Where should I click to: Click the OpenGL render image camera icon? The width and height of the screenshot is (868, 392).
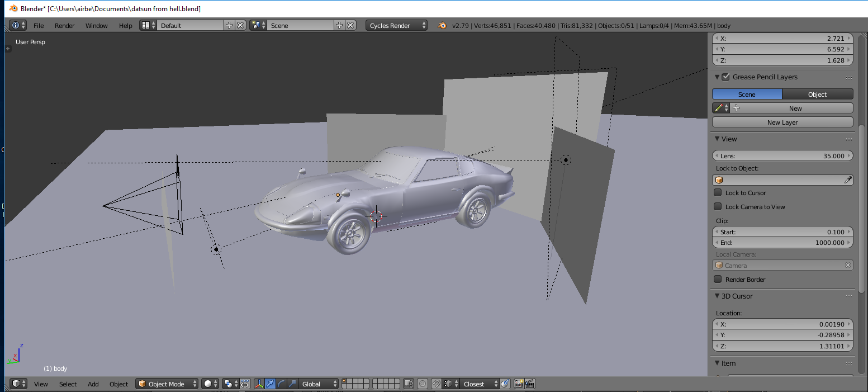519,384
